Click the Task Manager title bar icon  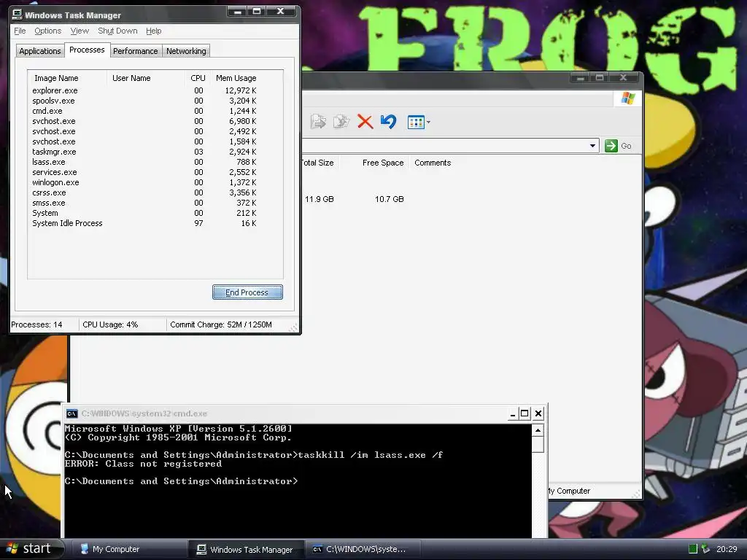[18, 15]
